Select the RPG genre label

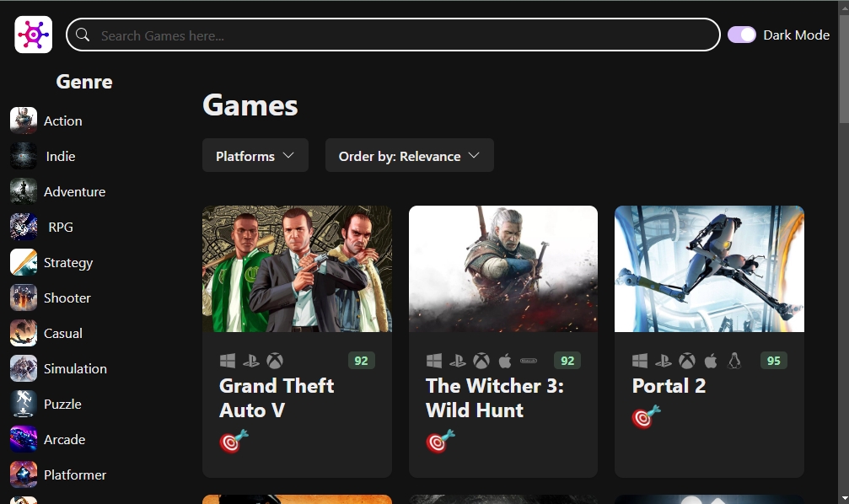click(61, 228)
